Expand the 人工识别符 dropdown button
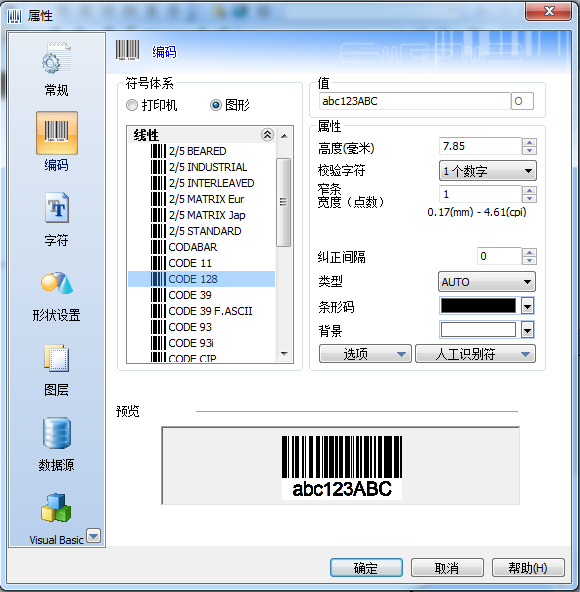 (x=475, y=354)
